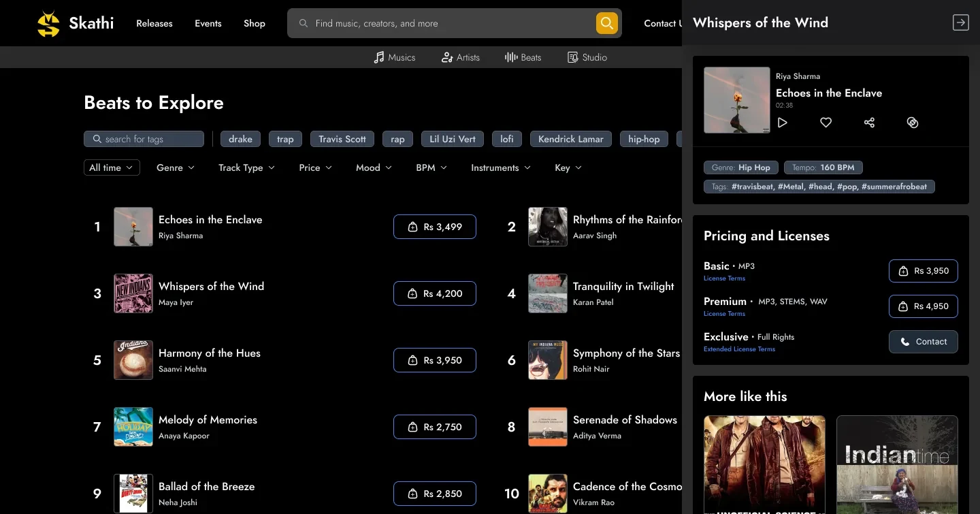Open the BPM filter dropdown
The image size is (980, 514).
(x=431, y=167)
